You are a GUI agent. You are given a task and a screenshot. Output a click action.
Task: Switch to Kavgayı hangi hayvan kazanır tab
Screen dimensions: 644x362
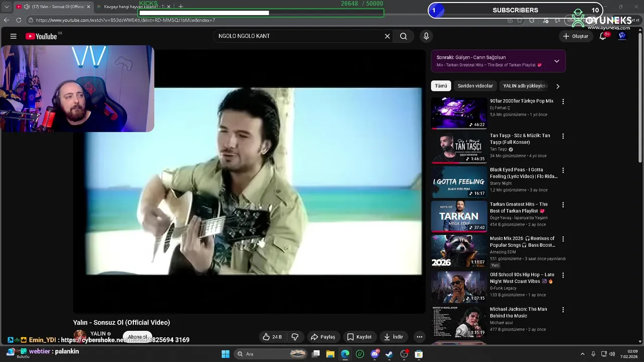point(133,7)
